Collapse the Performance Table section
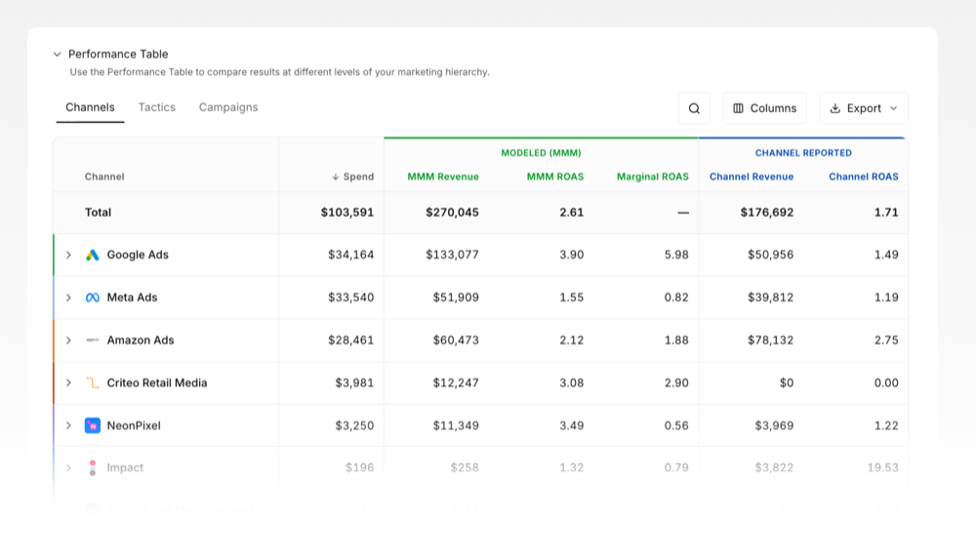 pyautogui.click(x=58, y=54)
